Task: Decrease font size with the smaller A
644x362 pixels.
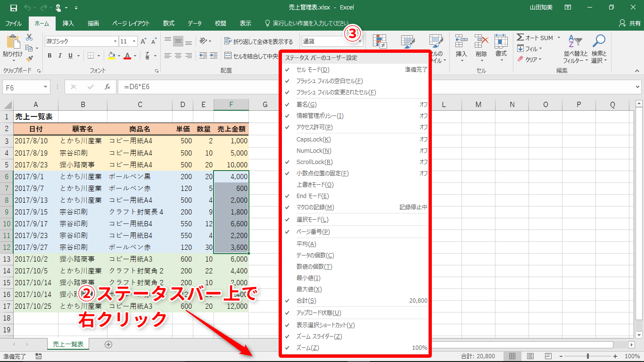Action: (x=155, y=41)
